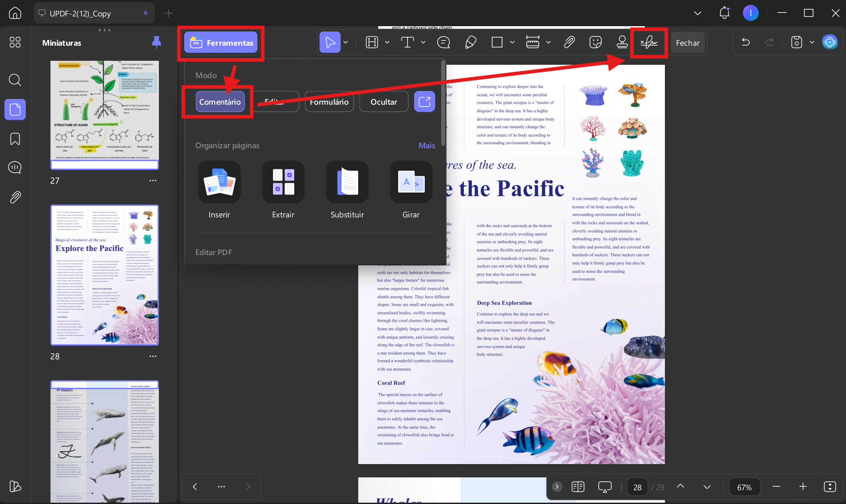Click the page number field showing 28
The width and height of the screenshot is (846, 504).
tap(637, 487)
